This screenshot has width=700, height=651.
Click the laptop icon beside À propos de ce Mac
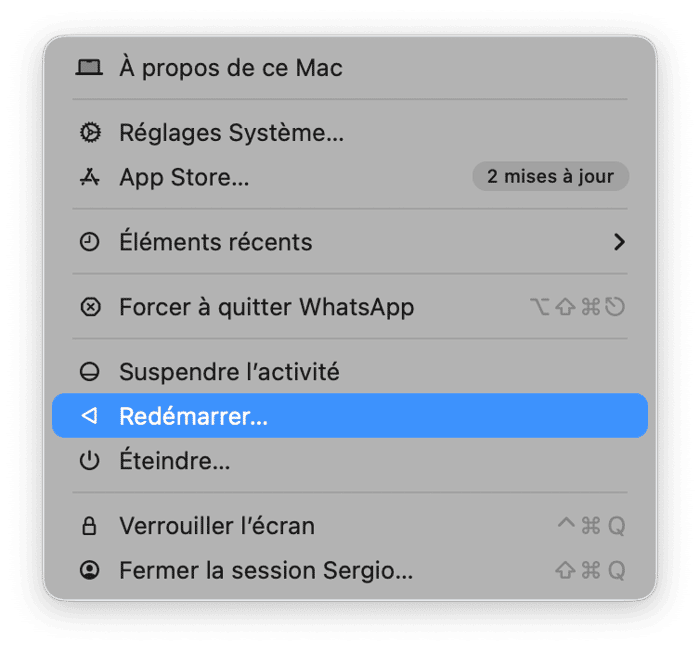point(90,68)
